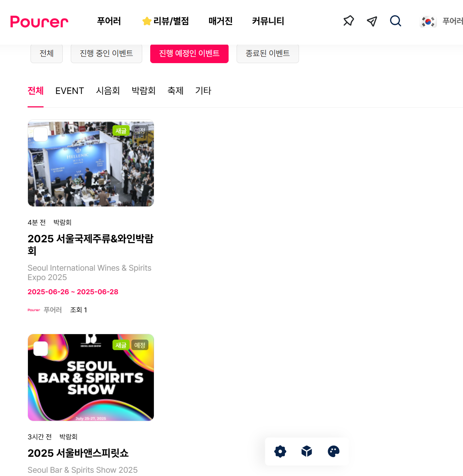The image size is (463, 476).
Task: Select the 진행 예정인 이벤트 filter
Action: (189, 53)
